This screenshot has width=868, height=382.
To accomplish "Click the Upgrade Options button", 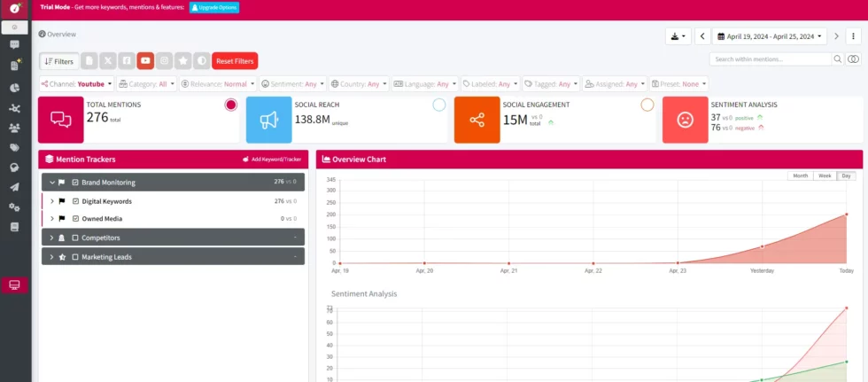I will click(x=214, y=8).
